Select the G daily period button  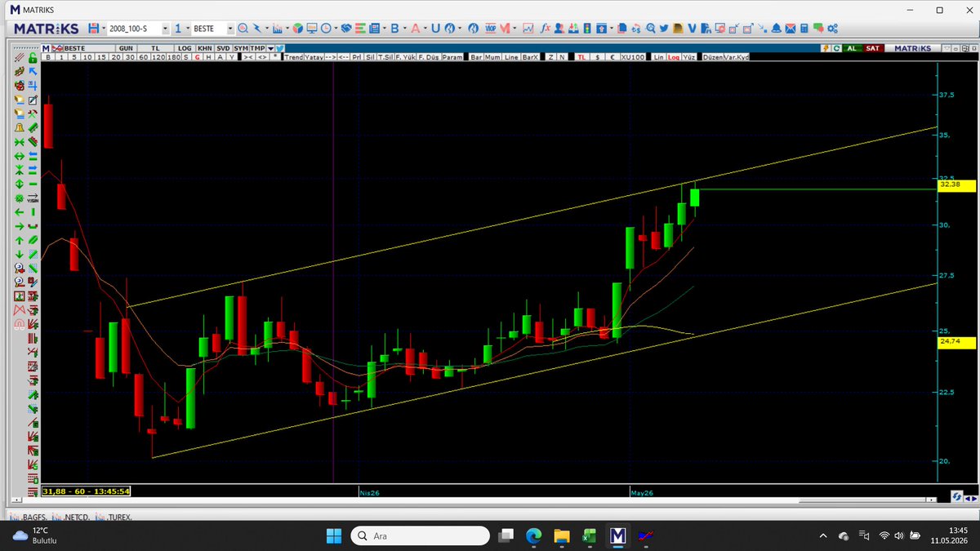[197, 57]
